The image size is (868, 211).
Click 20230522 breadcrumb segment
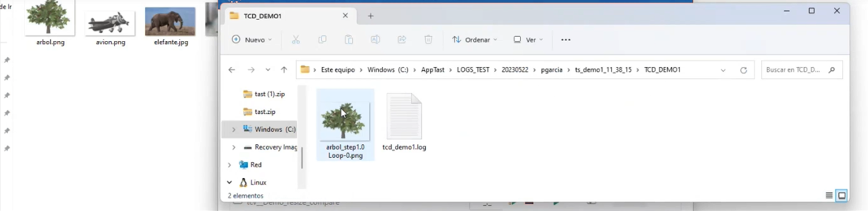(x=515, y=70)
